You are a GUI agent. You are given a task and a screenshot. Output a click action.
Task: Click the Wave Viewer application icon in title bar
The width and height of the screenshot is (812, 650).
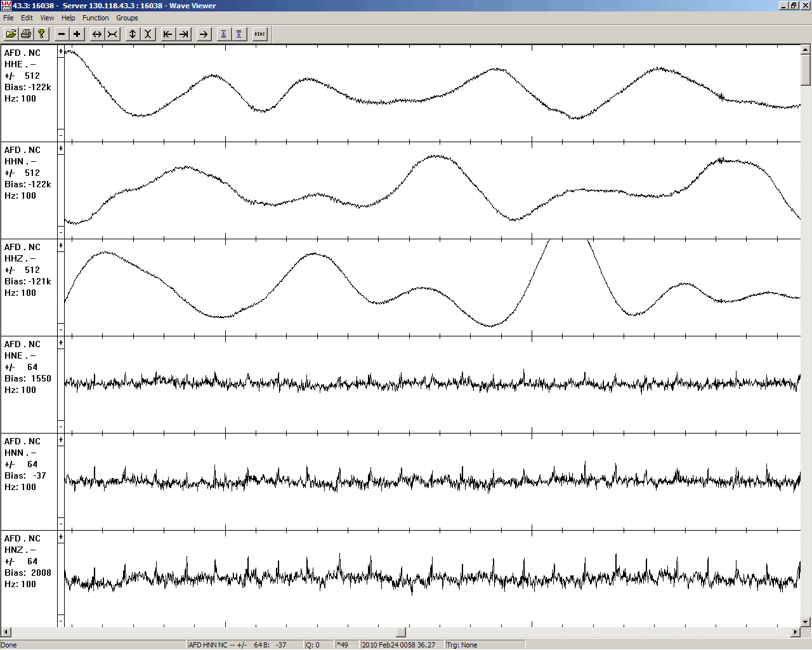[6, 6]
